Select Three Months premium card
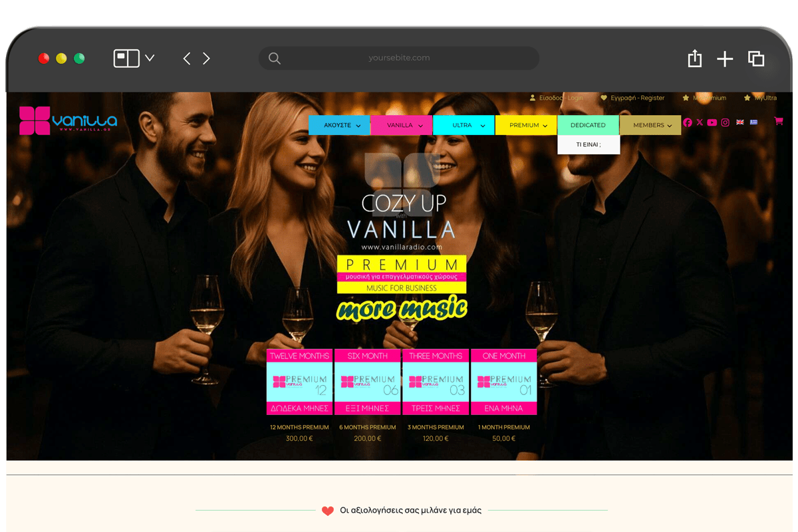 point(436,382)
